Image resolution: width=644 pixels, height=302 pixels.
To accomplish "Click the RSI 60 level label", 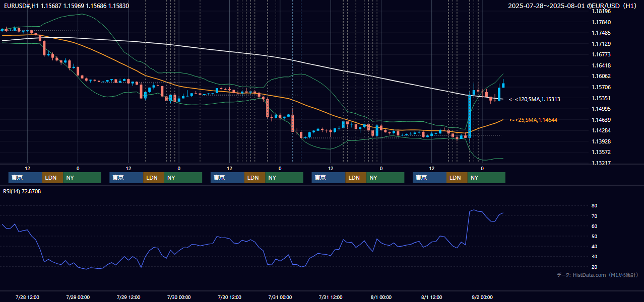I will (595, 226).
